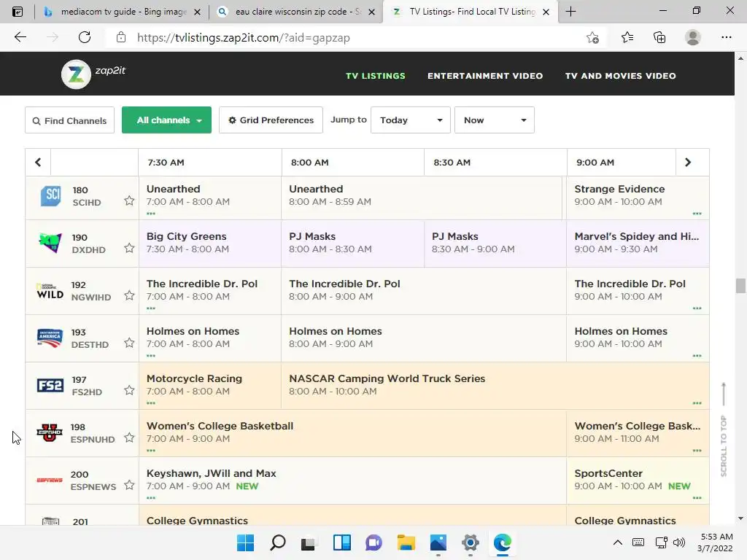This screenshot has height=560, width=747.
Task: Close the mediacom tv guide tab
Action: pos(197,12)
